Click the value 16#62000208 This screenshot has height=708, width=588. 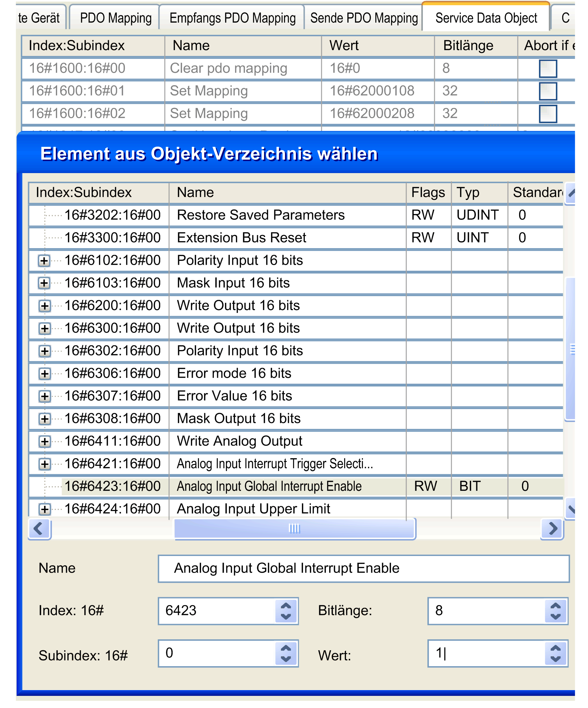(372, 114)
